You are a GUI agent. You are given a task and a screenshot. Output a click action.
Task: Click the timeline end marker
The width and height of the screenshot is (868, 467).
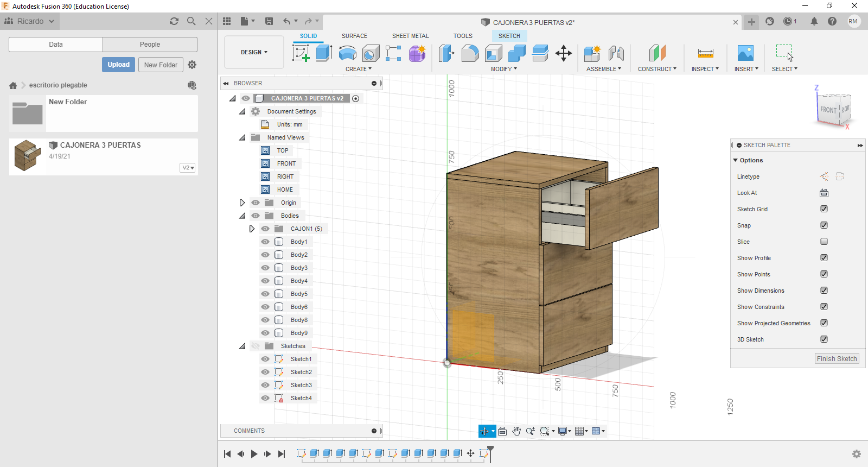pos(490,450)
